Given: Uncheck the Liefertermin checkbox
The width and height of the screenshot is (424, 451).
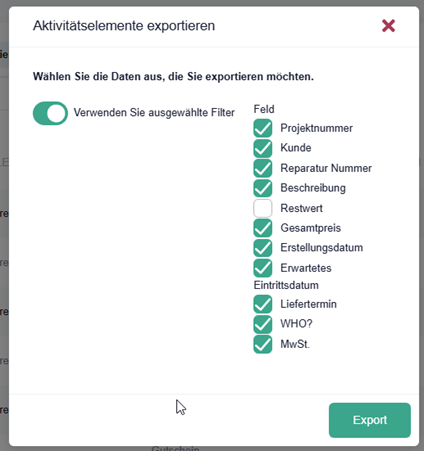Looking at the screenshot, I should coord(263,304).
